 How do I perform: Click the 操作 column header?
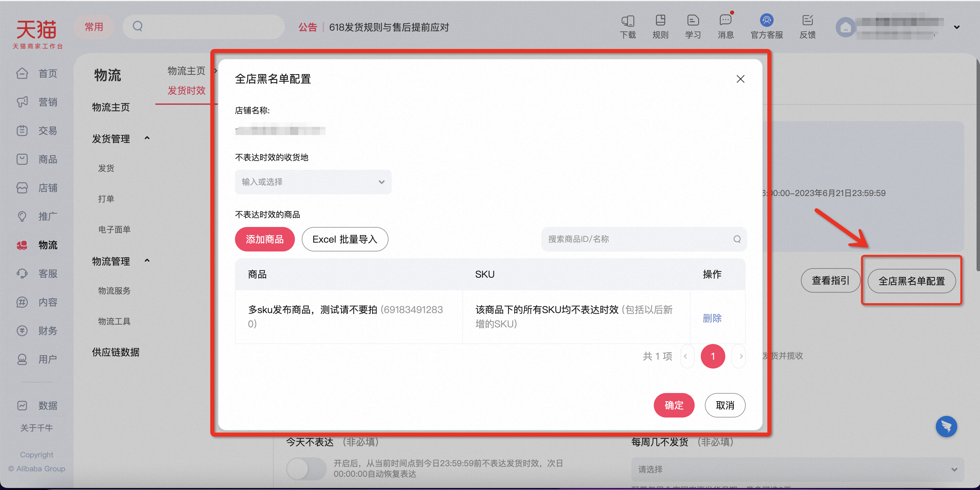coord(712,275)
